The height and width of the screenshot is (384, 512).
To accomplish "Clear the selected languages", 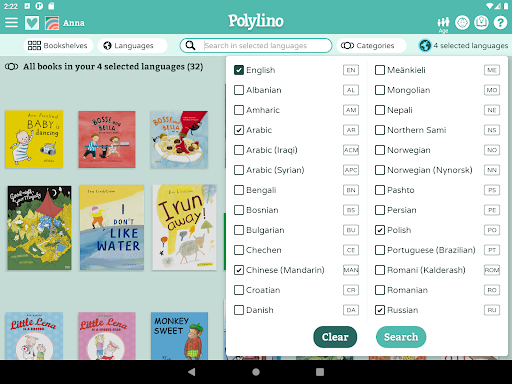I will (x=335, y=337).
